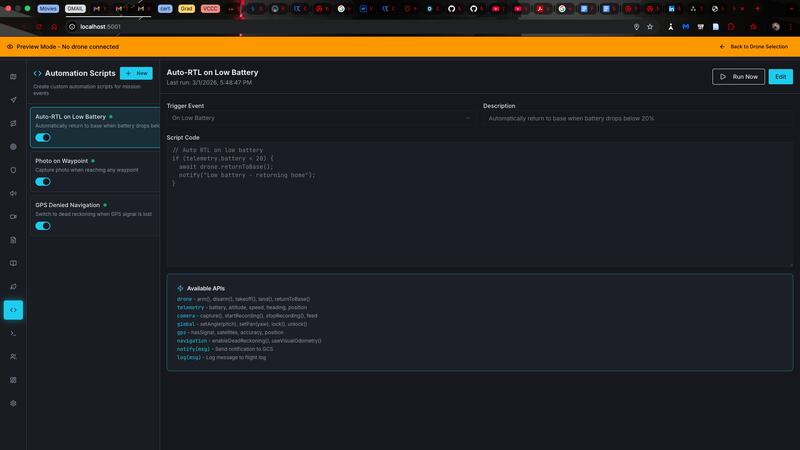800x450 pixels.
Task: Toggle off the Photo on Waypoint script
Action: pos(43,182)
